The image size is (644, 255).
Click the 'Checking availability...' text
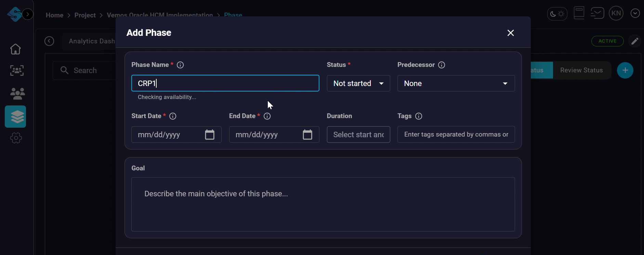[167, 97]
